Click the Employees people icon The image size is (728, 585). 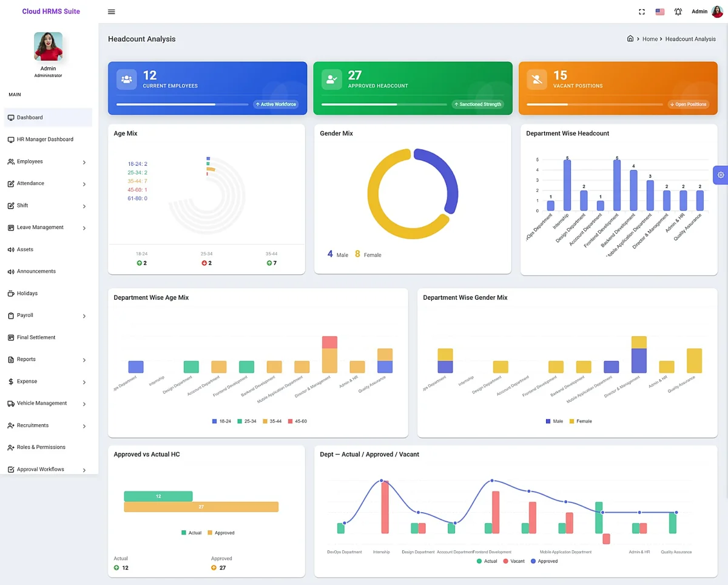[x=11, y=161]
